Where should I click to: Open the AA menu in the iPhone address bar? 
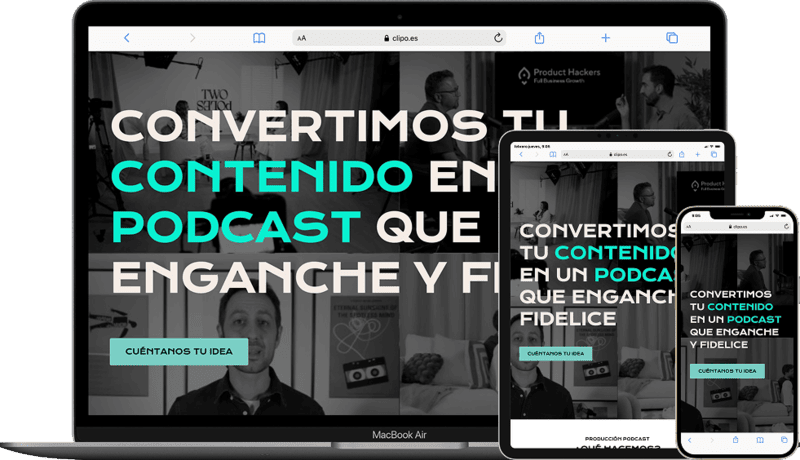[x=688, y=227]
